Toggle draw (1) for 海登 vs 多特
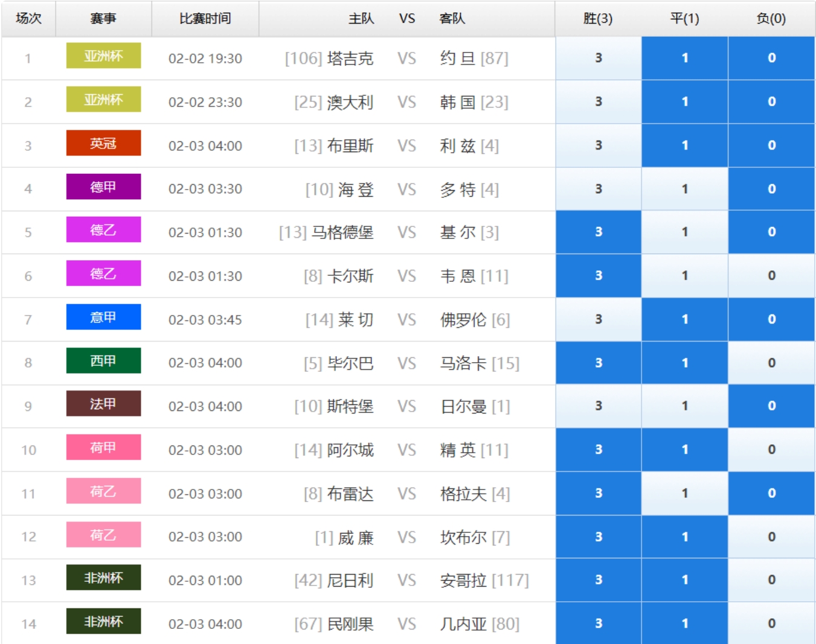 [685, 189]
